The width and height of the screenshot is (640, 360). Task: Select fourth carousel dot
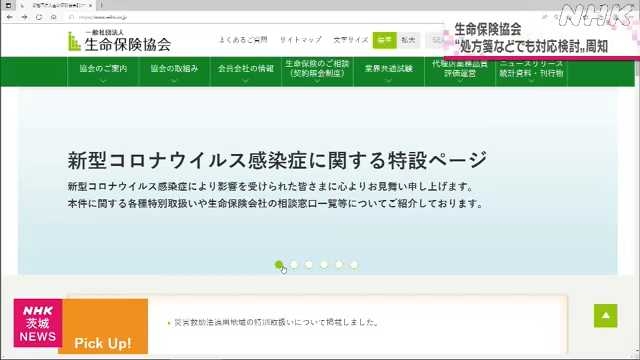coord(324,265)
